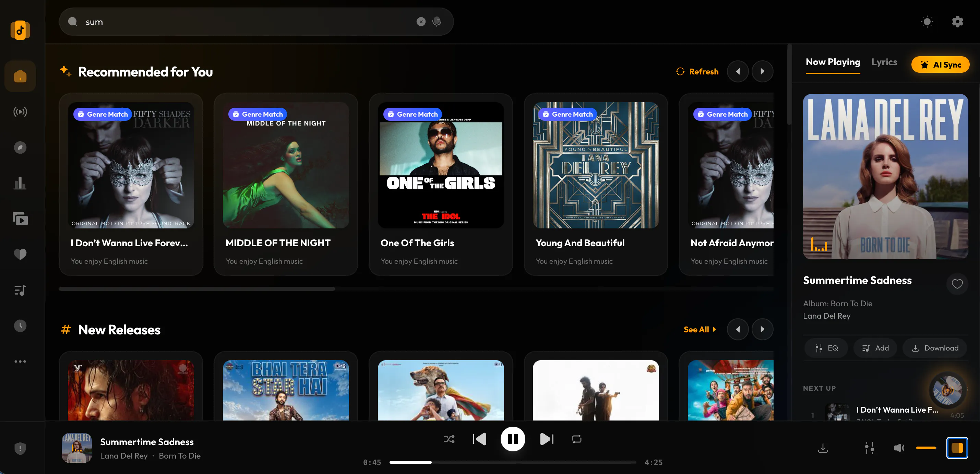Click 'Summertime Sadness' title in player bar
980x474 pixels.
pyautogui.click(x=146, y=442)
